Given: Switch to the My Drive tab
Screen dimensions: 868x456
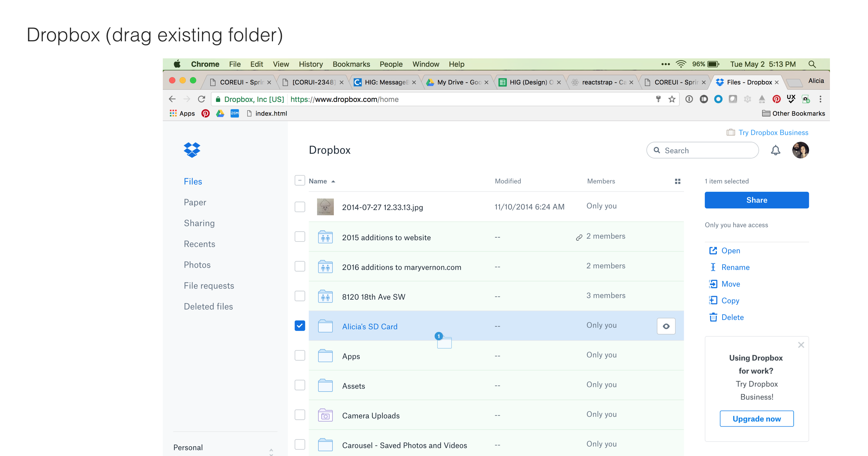Looking at the screenshot, I should [458, 82].
